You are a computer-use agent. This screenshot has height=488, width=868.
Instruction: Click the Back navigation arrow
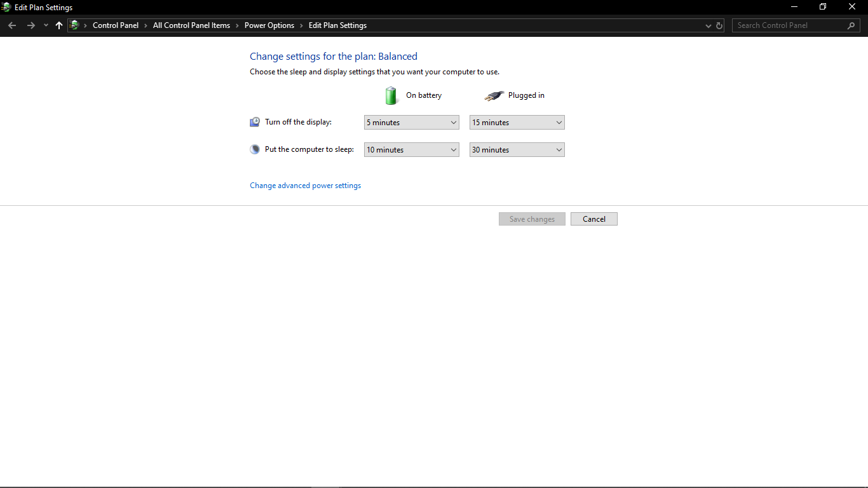pyautogui.click(x=12, y=25)
